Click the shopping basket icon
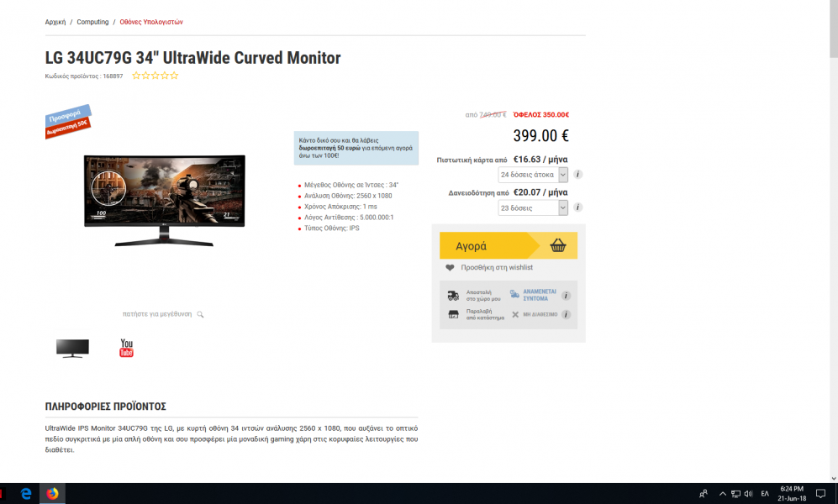838x504 pixels. (558, 245)
